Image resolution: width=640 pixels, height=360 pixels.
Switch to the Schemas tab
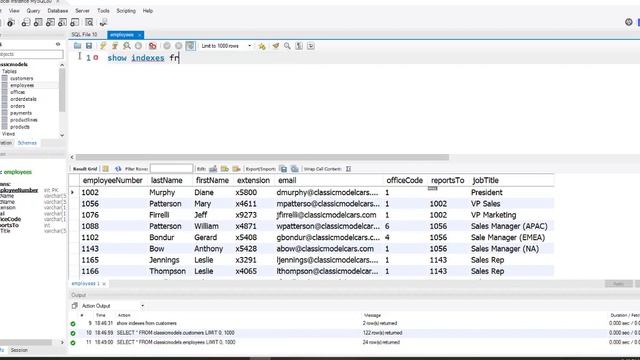tap(27, 143)
